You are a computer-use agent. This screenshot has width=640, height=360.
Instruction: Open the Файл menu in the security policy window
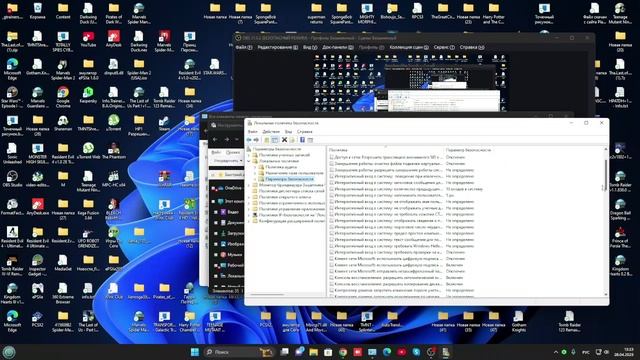click(x=253, y=131)
